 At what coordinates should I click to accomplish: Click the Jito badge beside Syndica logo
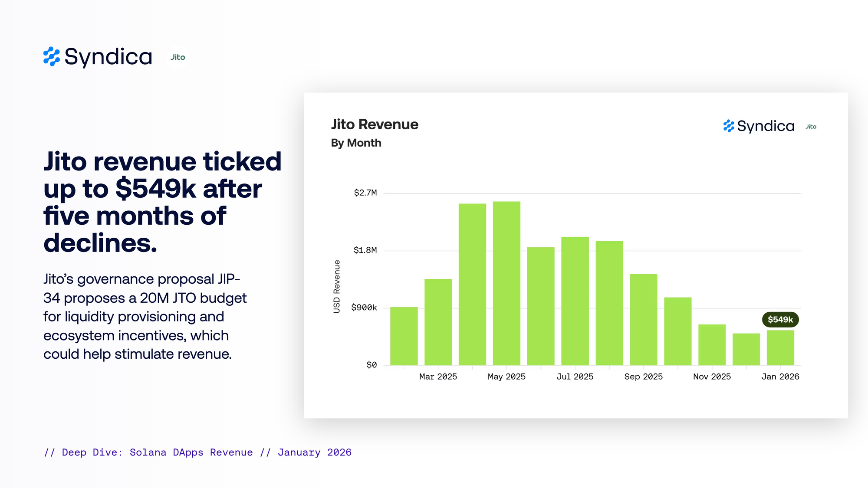click(178, 57)
